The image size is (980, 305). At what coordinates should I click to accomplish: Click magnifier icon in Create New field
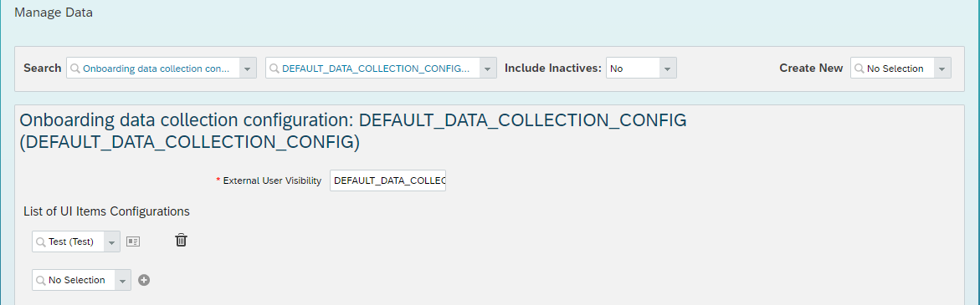coord(859,69)
